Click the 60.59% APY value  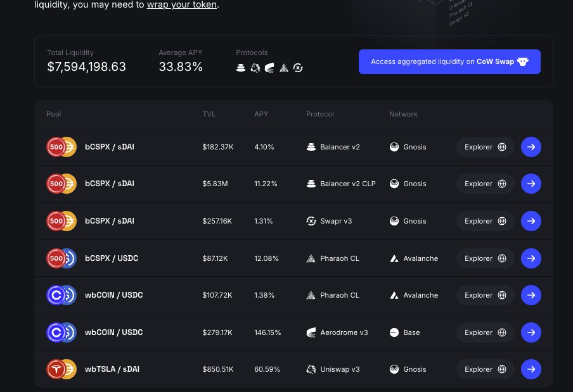(x=267, y=369)
